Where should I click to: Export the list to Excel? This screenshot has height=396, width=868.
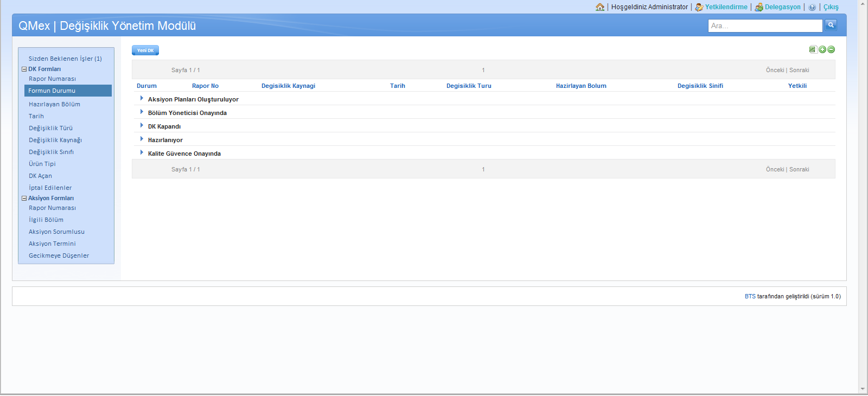click(x=813, y=49)
